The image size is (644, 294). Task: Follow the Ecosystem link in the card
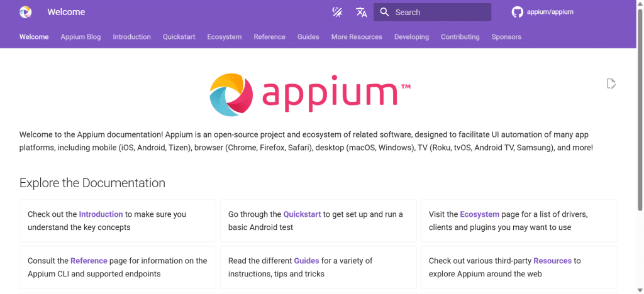click(479, 214)
